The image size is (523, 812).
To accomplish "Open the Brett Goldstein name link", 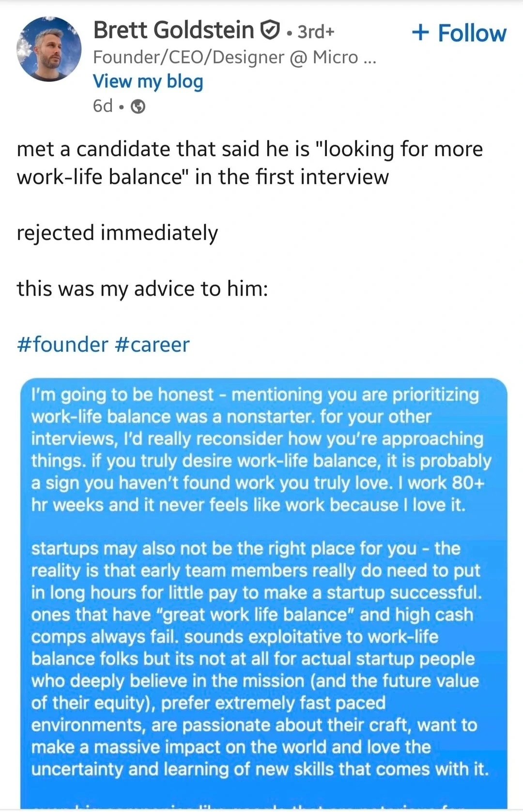I will click(173, 30).
